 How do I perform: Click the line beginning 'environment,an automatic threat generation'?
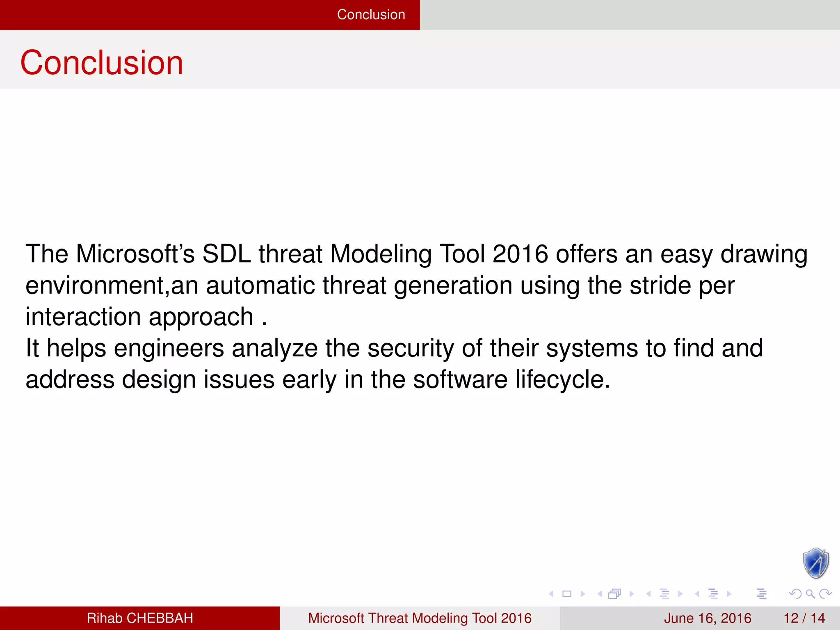point(380,286)
